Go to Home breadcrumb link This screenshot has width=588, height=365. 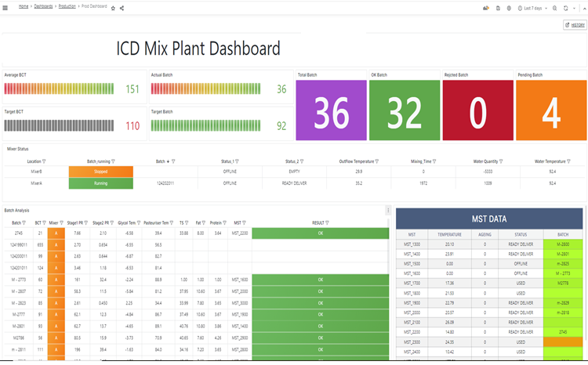(x=24, y=6)
